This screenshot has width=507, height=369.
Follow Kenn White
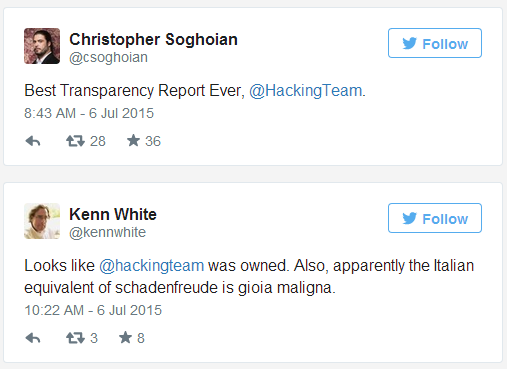[435, 218]
